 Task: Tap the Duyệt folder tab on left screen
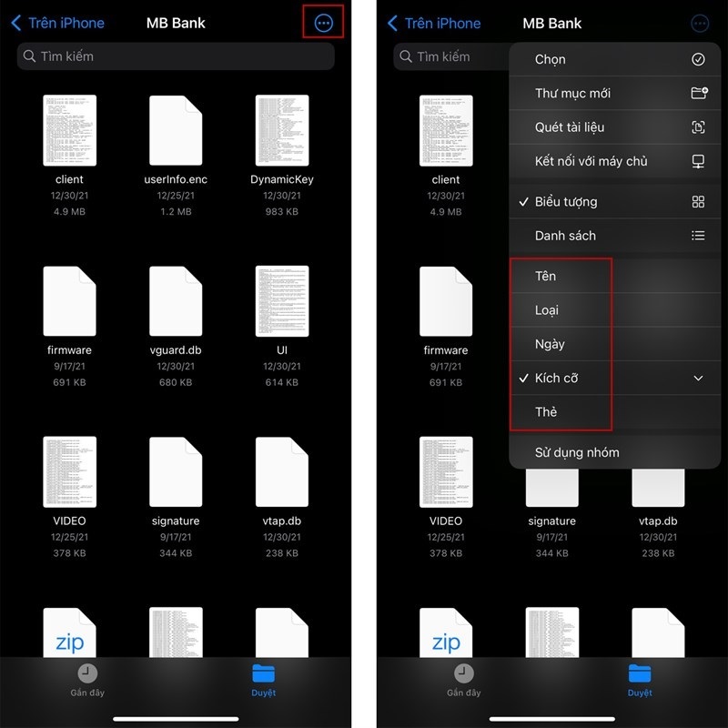pos(263,679)
